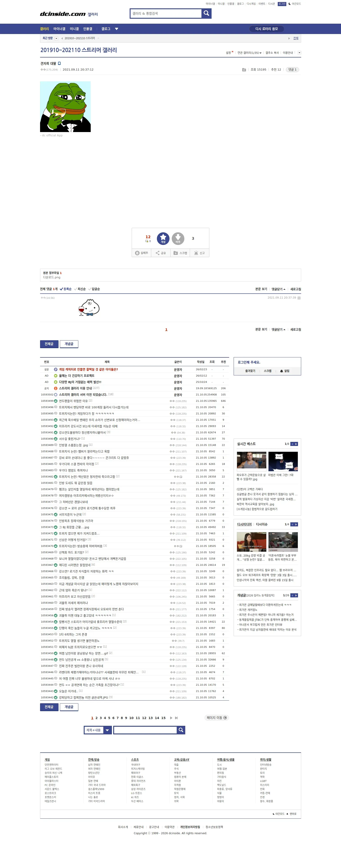
Task: Report the post with 신고 button
Action: point(199,253)
